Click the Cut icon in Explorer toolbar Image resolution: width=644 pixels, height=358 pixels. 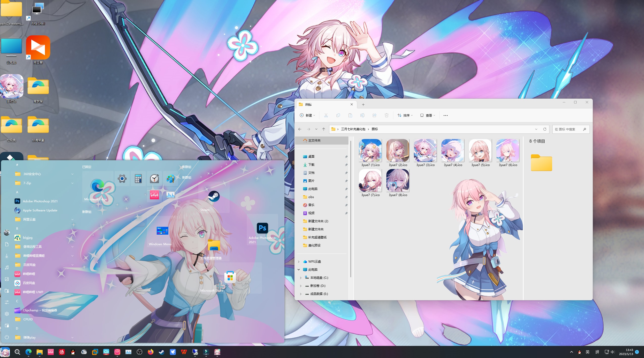click(326, 115)
